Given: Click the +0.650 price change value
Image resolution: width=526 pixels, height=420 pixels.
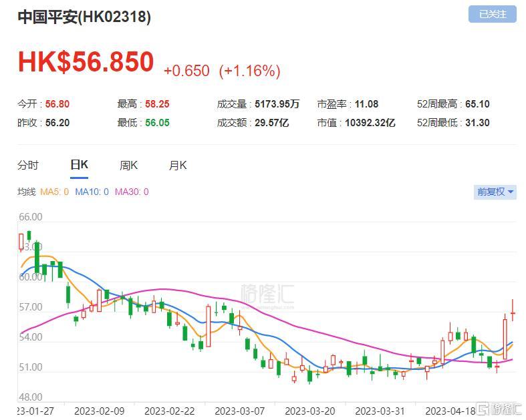Looking at the screenshot, I should pyautogui.click(x=186, y=71).
